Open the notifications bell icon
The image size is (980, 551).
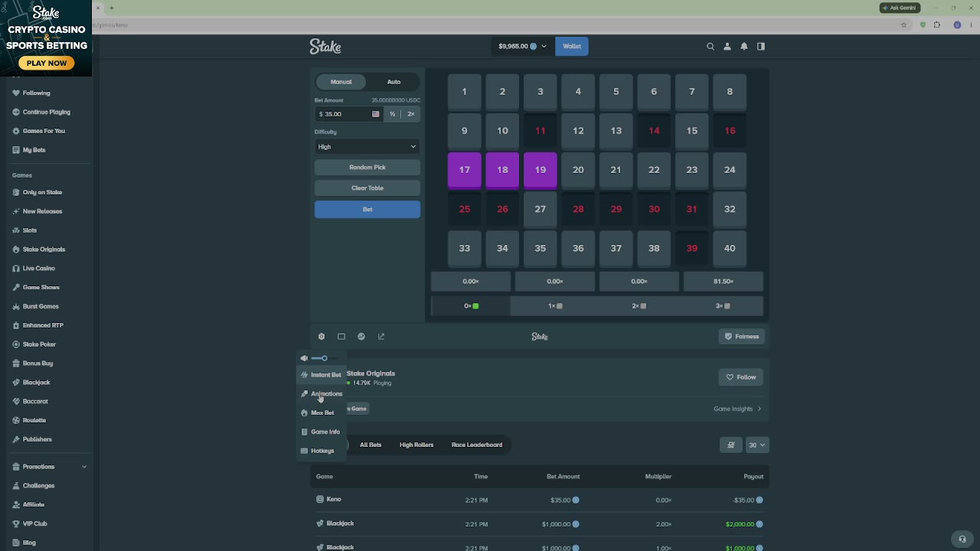click(x=744, y=47)
